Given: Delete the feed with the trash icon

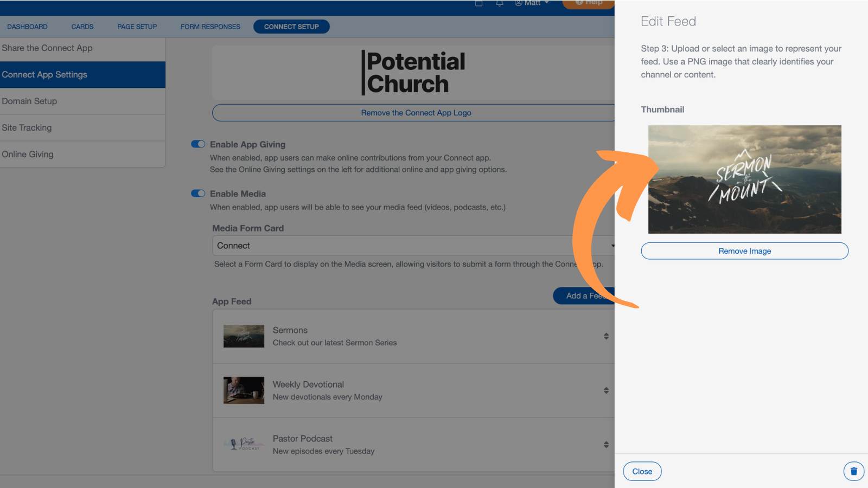Looking at the screenshot, I should [853, 471].
